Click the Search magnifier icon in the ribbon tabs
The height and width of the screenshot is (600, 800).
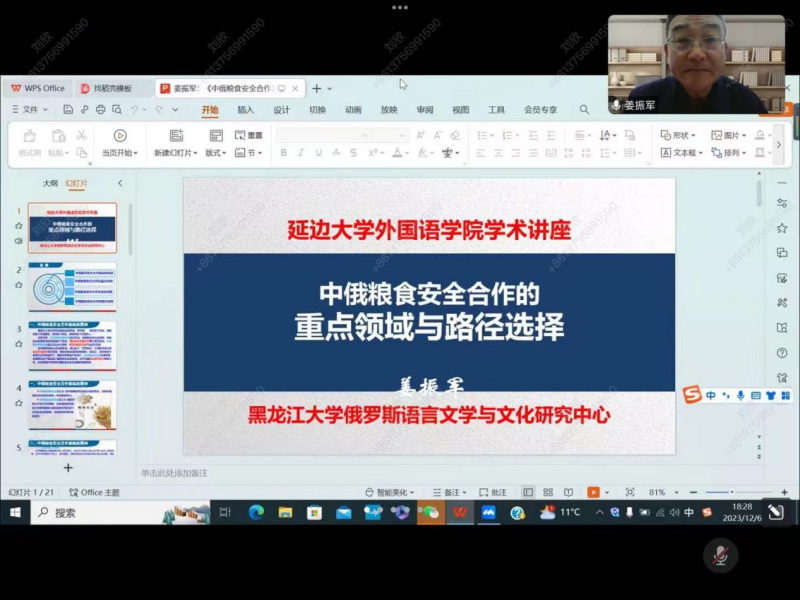(584, 110)
